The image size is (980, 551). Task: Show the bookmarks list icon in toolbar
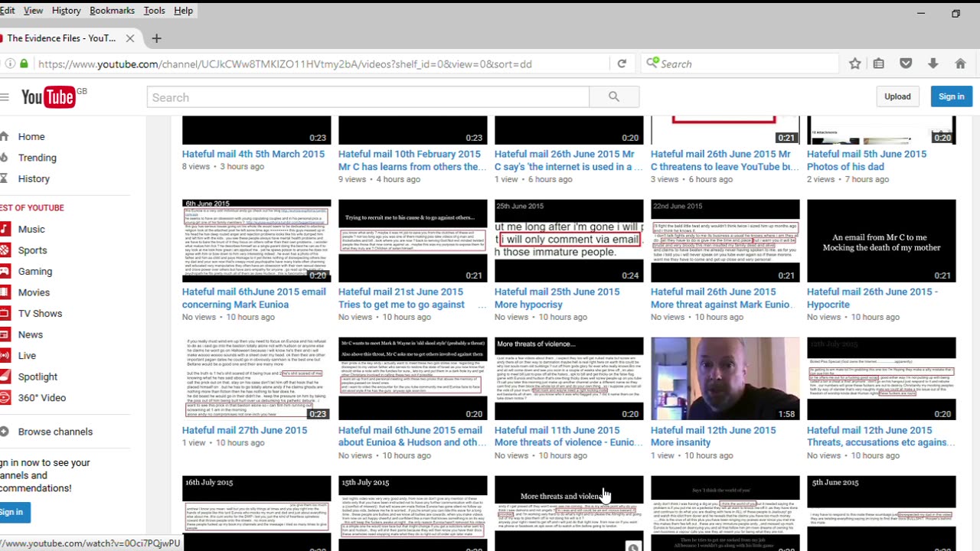(879, 64)
